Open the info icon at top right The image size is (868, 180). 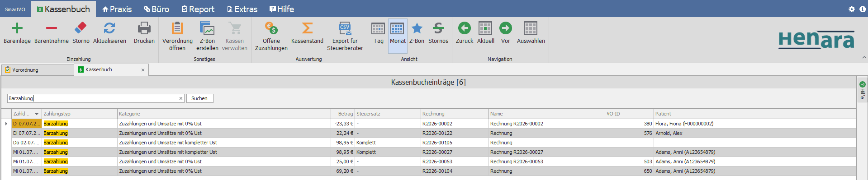(x=862, y=9)
